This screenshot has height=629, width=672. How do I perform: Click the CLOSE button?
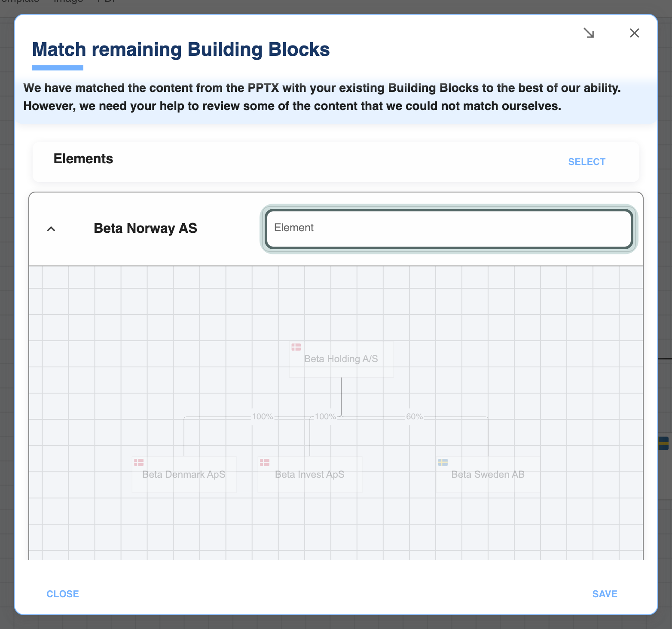(63, 594)
